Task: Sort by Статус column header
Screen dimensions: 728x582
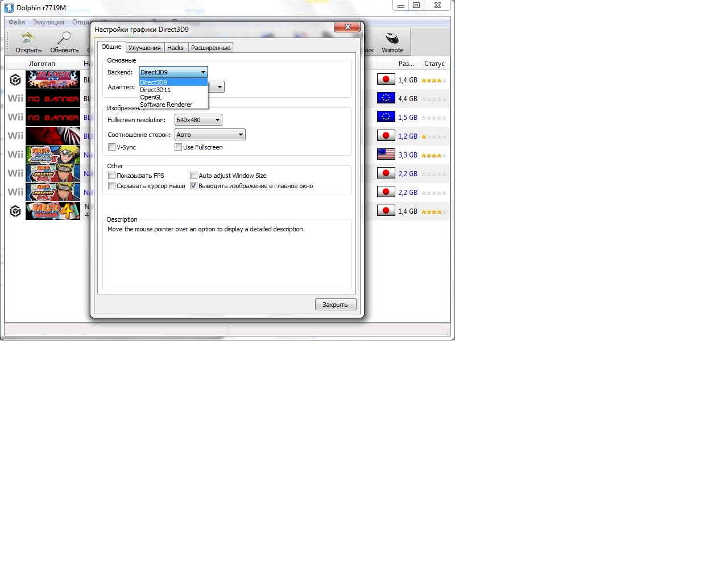Action: 435,64
